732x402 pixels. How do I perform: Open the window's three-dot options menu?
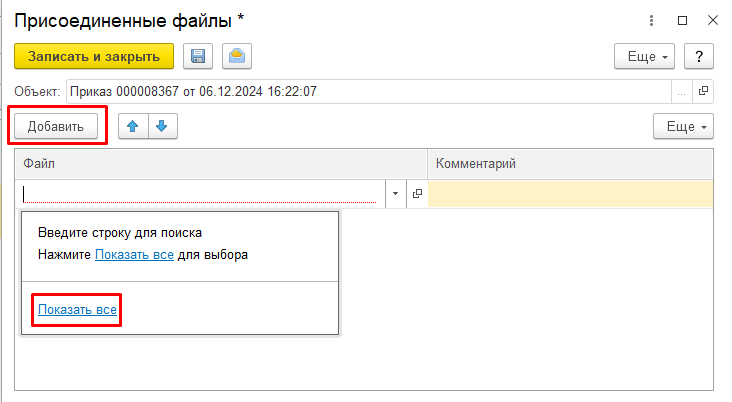point(654,20)
